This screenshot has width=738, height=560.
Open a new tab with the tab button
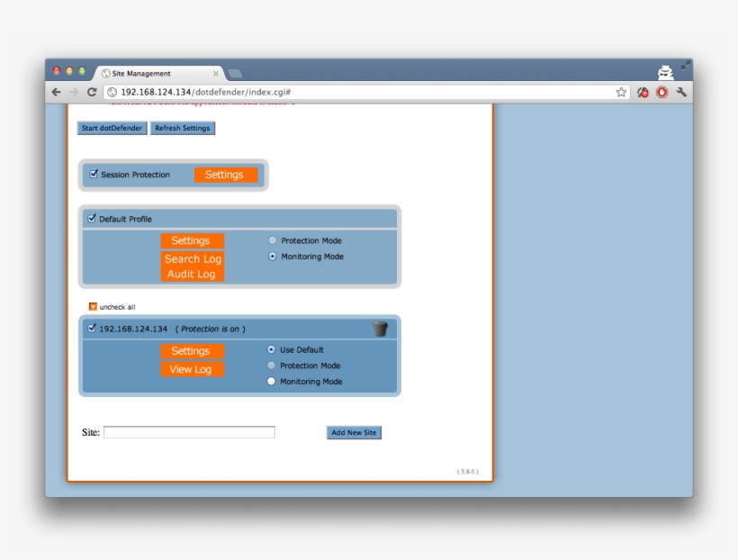coord(234,74)
